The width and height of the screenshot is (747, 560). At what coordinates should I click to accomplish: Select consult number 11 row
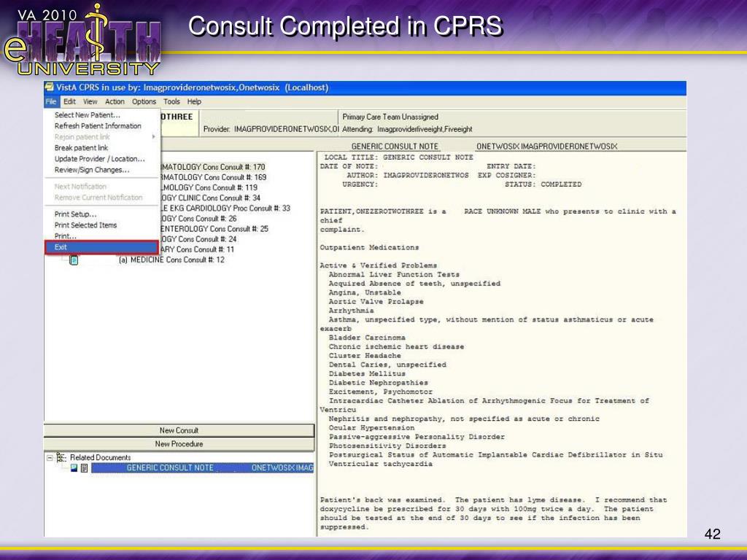[198, 249]
